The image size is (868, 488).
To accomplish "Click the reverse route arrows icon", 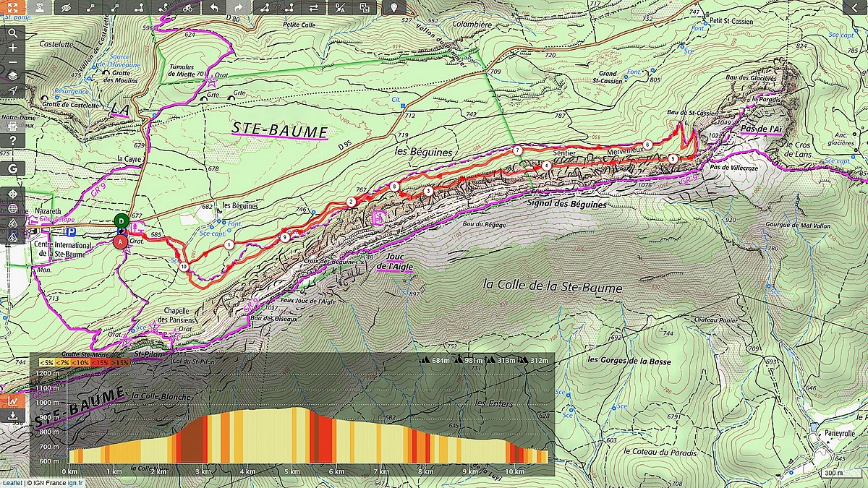I will coord(314,7).
